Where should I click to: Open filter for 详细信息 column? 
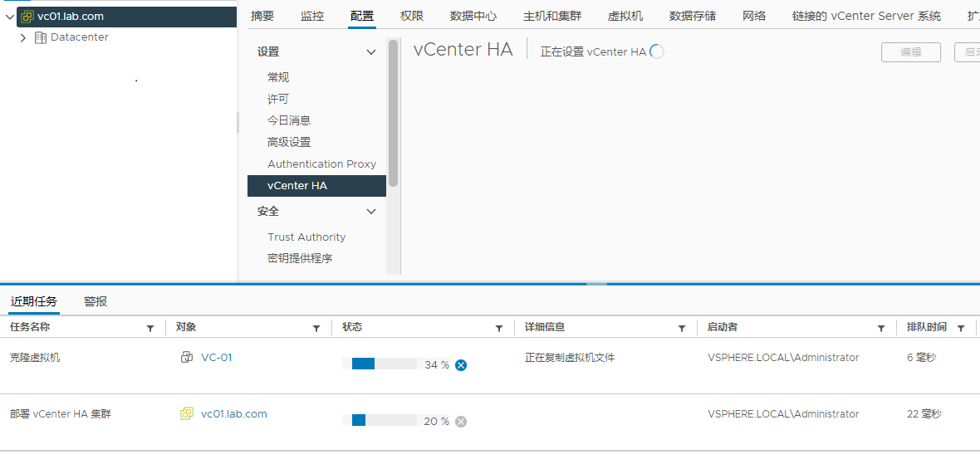[682, 328]
